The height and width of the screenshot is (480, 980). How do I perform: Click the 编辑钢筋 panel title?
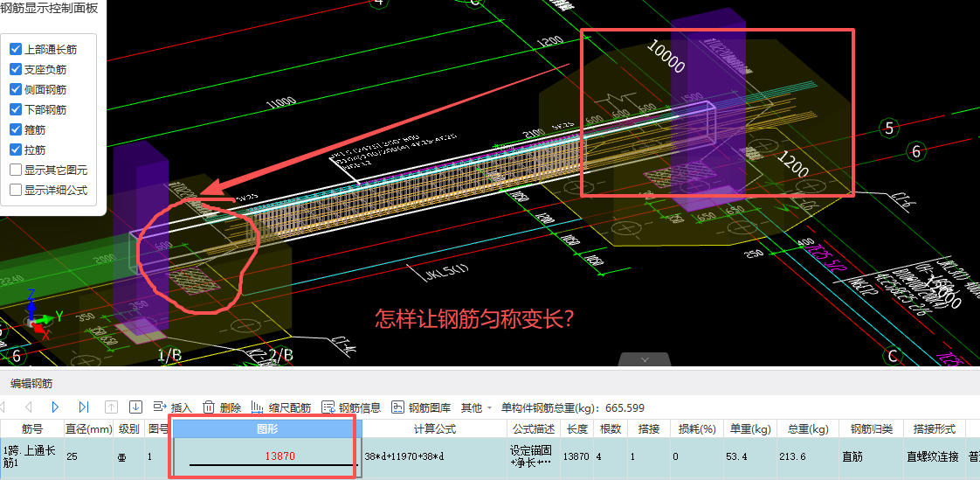click(x=30, y=384)
